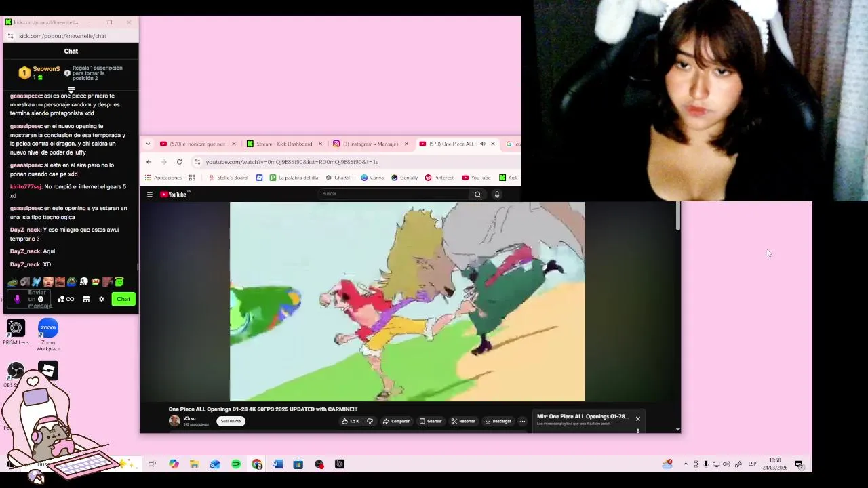Click the green Chat send button
Screen dimensions: 868x488
pos(123,299)
